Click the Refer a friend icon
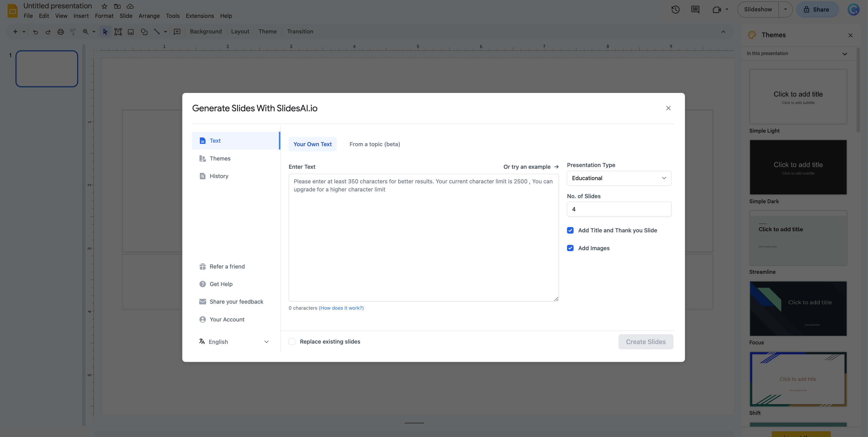The height and width of the screenshot is (437, 868). [202, 266]
